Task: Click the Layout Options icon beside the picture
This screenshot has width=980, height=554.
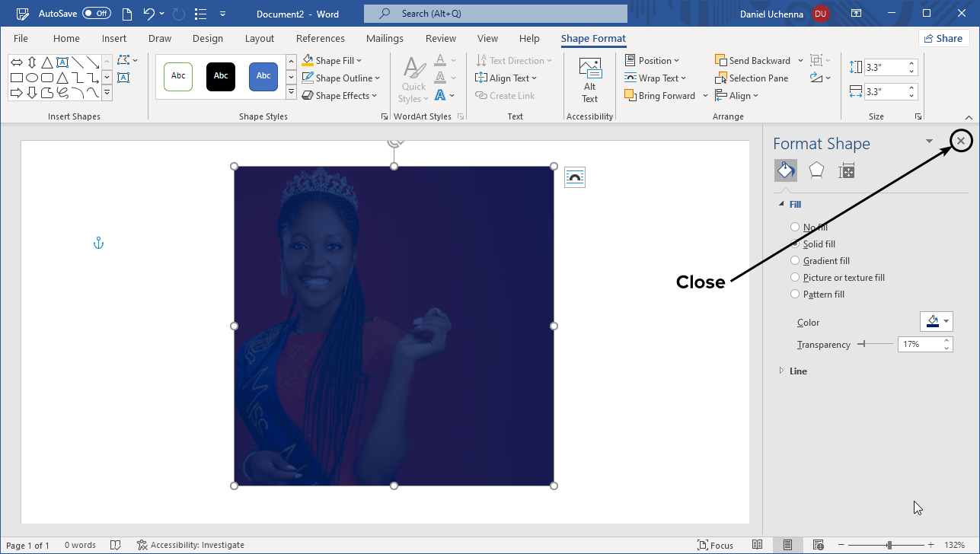Action: pos(575,177)
